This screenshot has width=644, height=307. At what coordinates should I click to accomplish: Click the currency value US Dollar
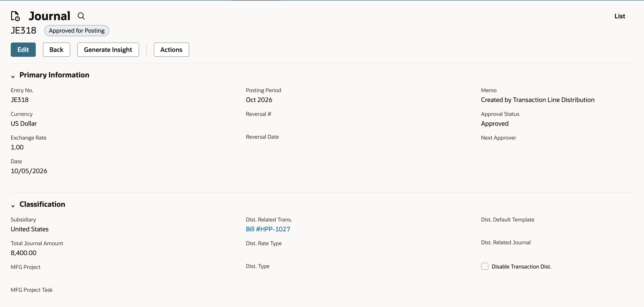pyautogui.click(x=24, y=123)
